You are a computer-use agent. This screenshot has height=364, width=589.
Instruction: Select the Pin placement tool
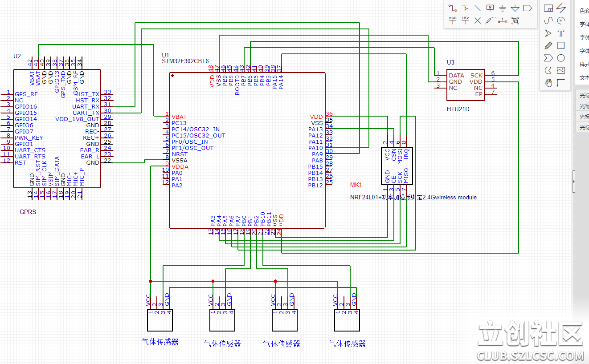click(x=503, y=20)
